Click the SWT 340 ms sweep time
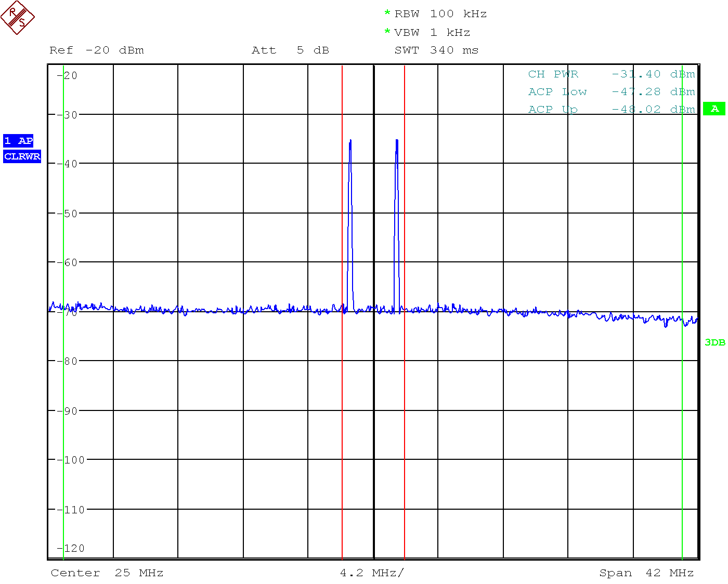Image resolution: width=728 pixels, height=584 pixels. [436, 50]
